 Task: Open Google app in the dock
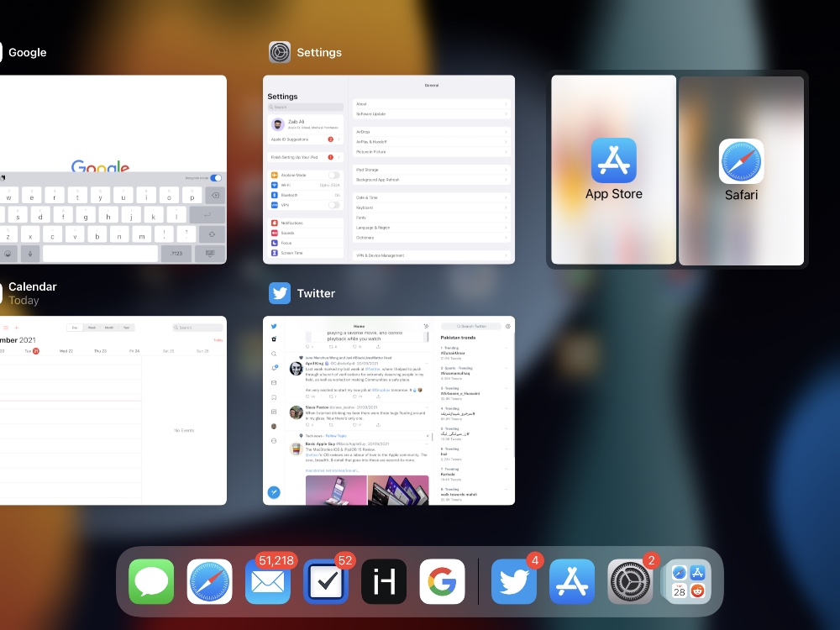442,581
